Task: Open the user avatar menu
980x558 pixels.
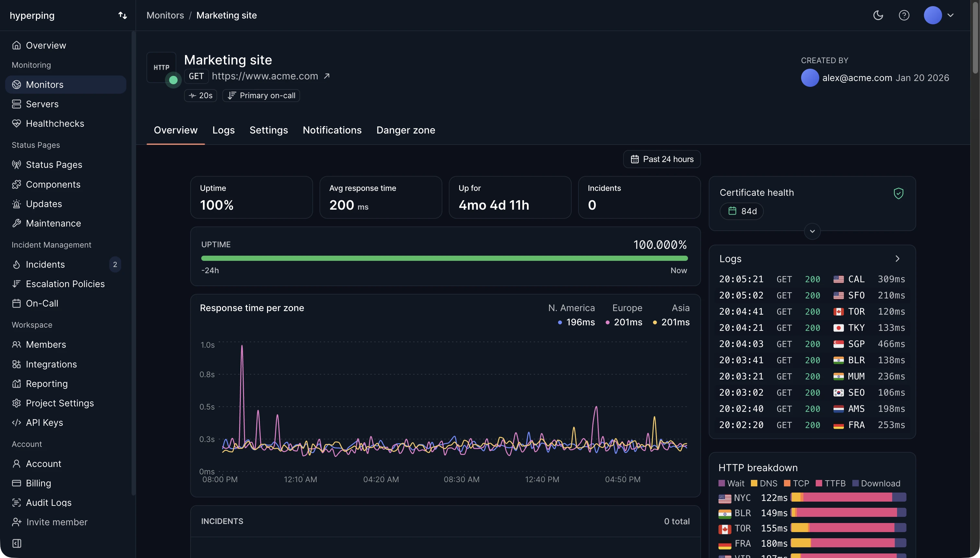Action: point(939,15)
